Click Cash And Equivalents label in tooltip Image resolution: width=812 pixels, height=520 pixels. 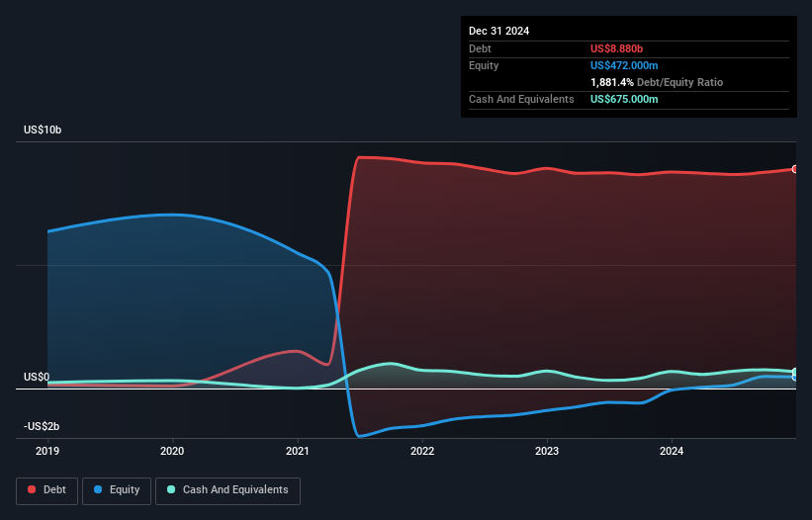[x=521, y=99]
